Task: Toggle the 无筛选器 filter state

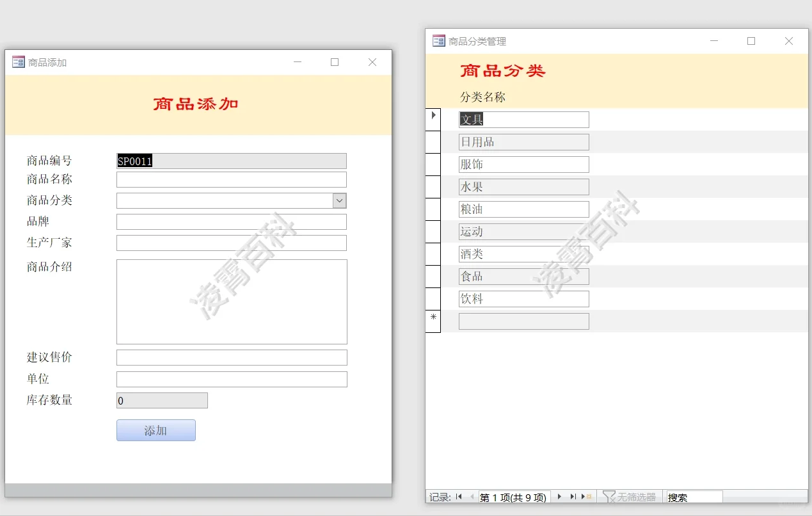Action: (635, 497)
